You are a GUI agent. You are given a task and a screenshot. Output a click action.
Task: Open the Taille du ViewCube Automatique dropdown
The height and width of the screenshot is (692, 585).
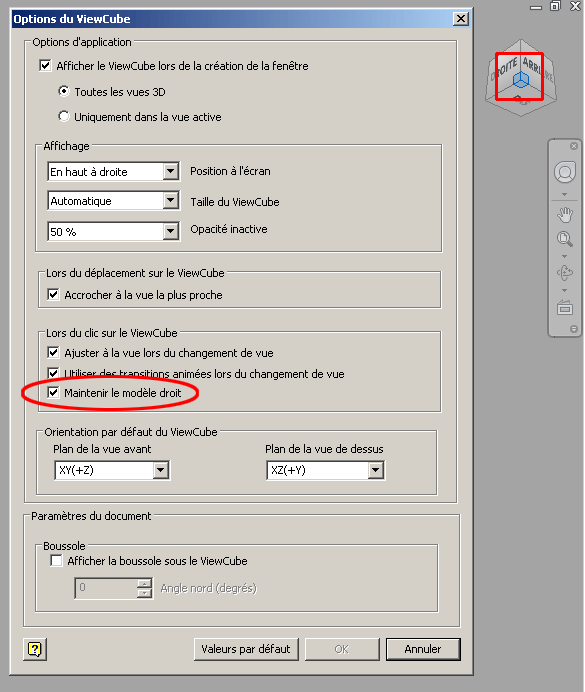[170, 201]
